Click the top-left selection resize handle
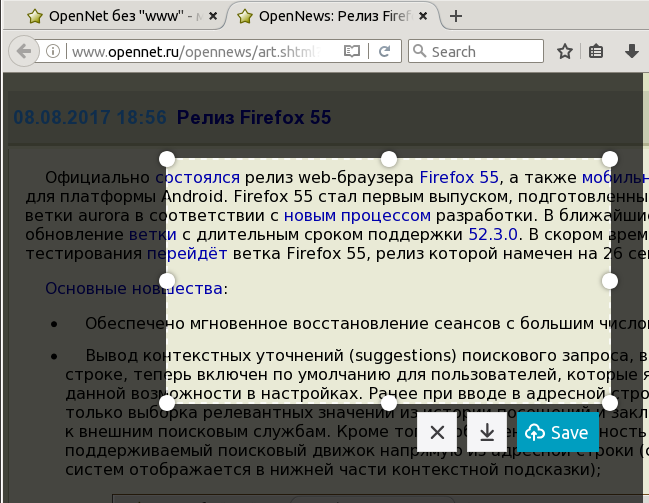This screenshot has height=503, width=649. [167, 159]
